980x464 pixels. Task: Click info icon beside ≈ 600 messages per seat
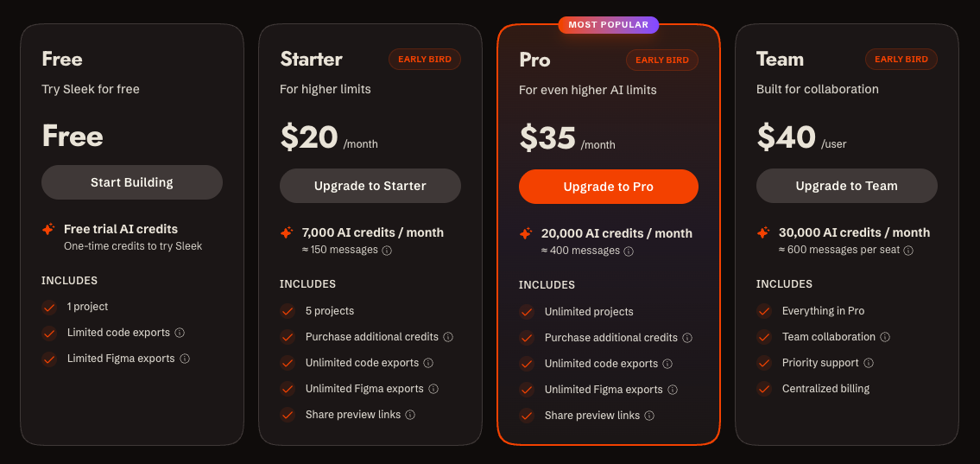pyautogui.click(x=908, y=251)
